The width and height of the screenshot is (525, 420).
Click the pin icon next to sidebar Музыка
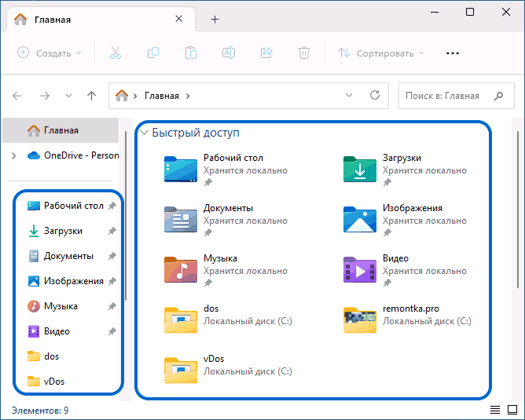(112, 306)
